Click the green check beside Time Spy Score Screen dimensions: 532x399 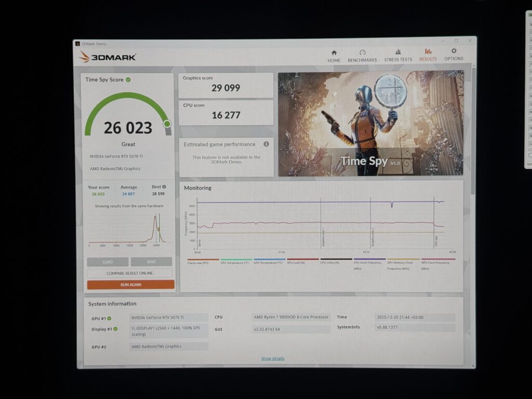[128, 79]
